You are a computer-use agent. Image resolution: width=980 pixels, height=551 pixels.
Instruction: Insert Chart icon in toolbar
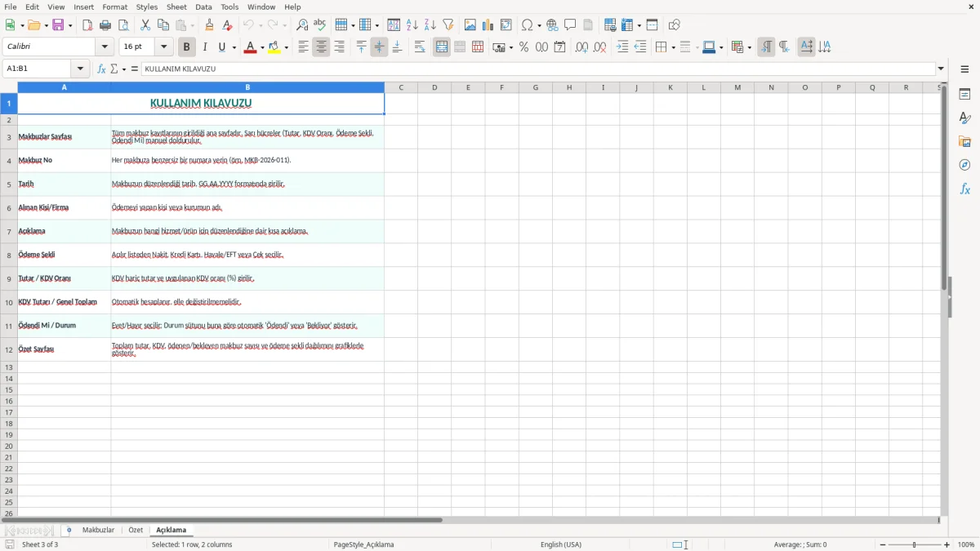point(488,25)
